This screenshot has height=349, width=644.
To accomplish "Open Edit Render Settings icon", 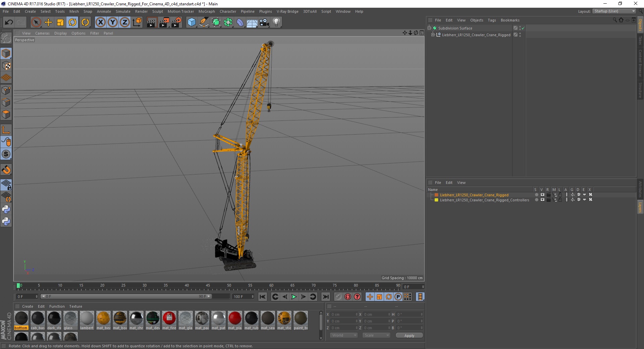I will [176, 22].
